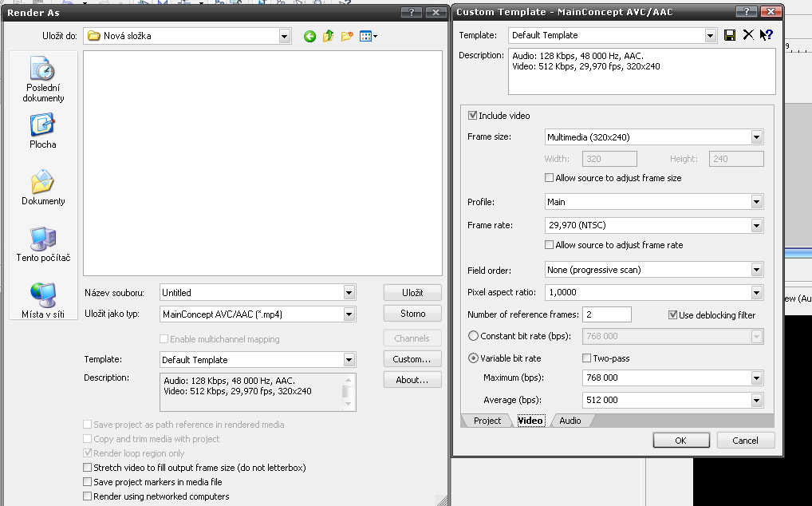The width and height of the screenshot is (812, 506).
Task: Open the Pixel aspect ratio dropdown
Action: pyautogui.click(x=757, y=293)
